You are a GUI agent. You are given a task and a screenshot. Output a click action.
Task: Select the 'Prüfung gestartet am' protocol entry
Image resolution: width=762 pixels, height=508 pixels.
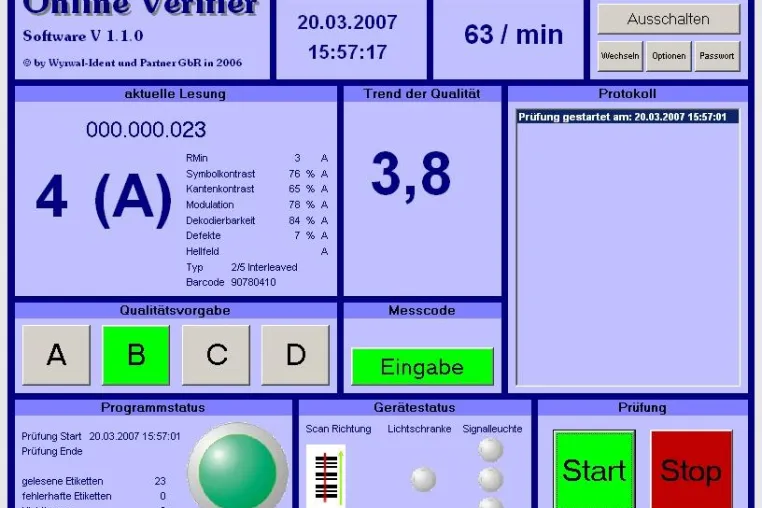[x=627, y=117]
